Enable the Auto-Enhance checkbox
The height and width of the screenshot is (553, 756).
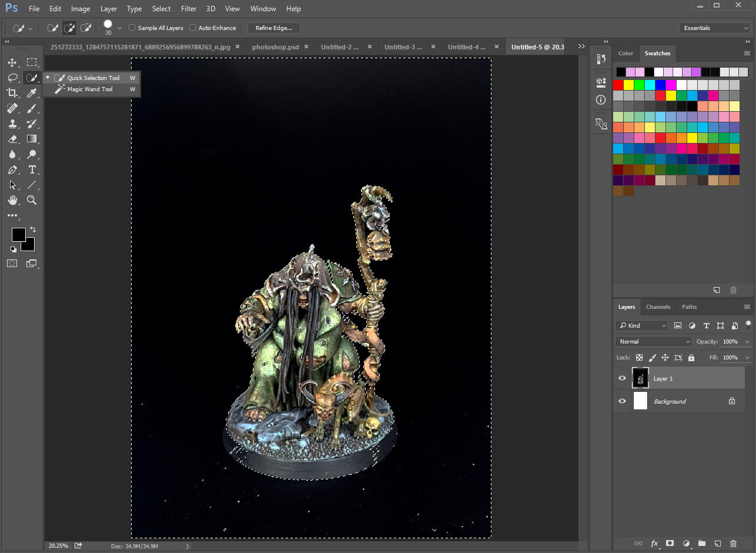tap(193, 28)
